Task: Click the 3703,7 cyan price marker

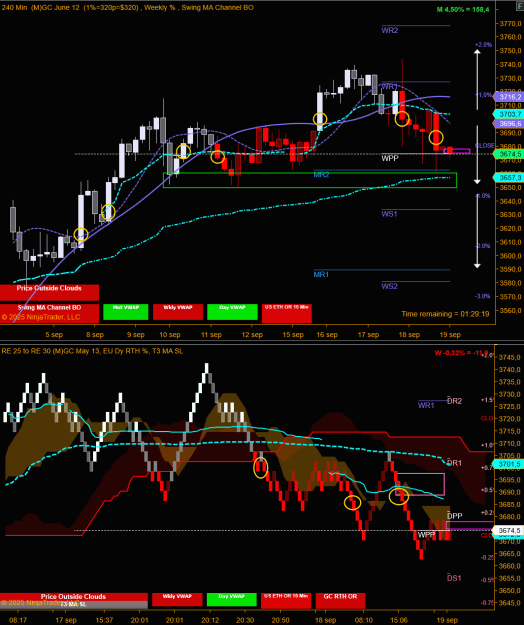Action: (x=508, y=114)
